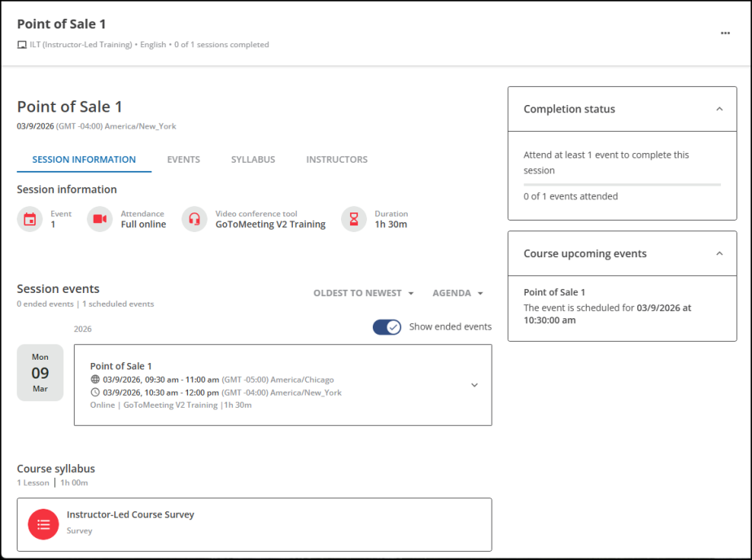The height and width of the screenshot is (560, 752).
Task: Collapse the Completion status panel
Action: tap(719, 109)
